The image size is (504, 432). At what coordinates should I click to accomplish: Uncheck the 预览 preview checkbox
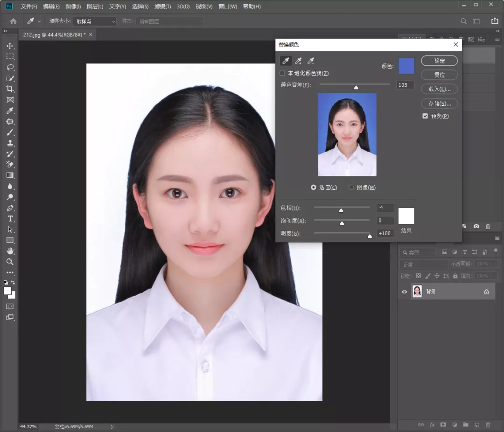425,116
